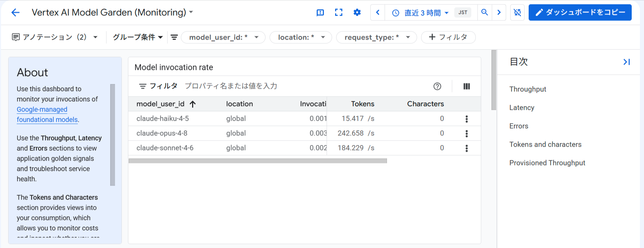Screen dimensions: 644x248
Task: Open the request_type filter dropdown
Action: pyautogui.click(x=376, y=37)
